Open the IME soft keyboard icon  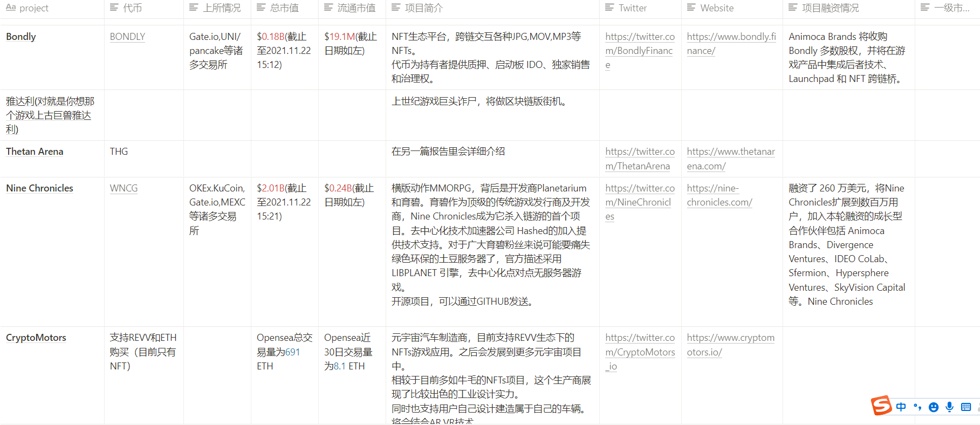click(x=966, y=407)
